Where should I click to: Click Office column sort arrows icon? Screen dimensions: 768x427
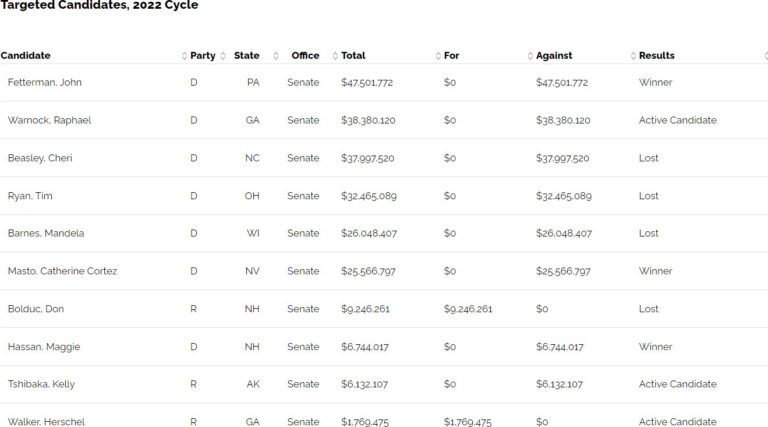click(x=335, y=56)
